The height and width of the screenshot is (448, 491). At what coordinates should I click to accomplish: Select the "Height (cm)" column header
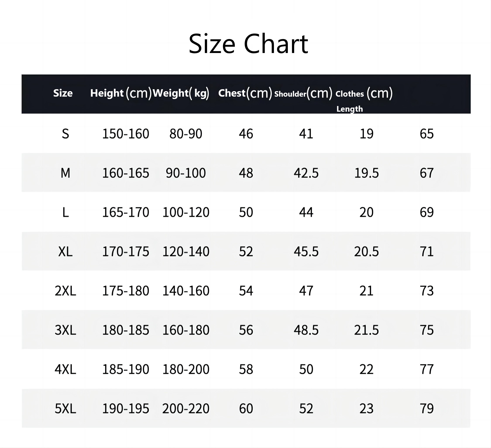click(121, 93)
